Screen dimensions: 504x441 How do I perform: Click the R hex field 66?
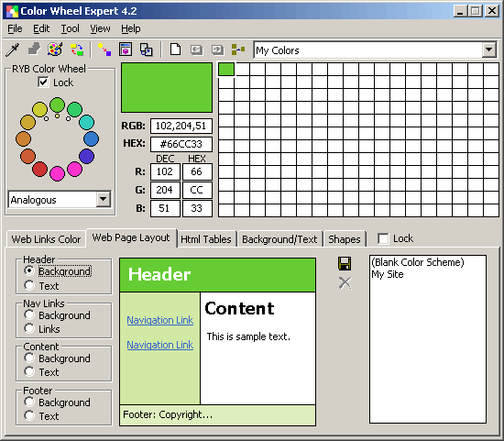pos(197,171)
